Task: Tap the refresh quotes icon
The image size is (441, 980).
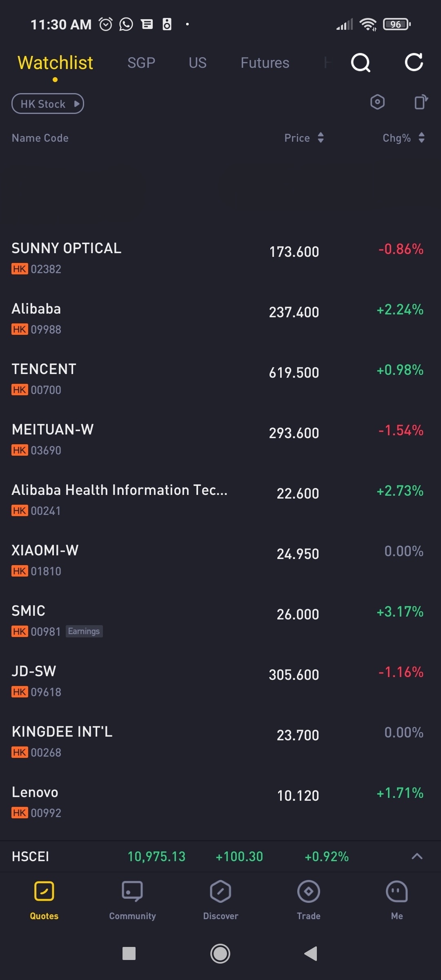Action: point(414,62)
